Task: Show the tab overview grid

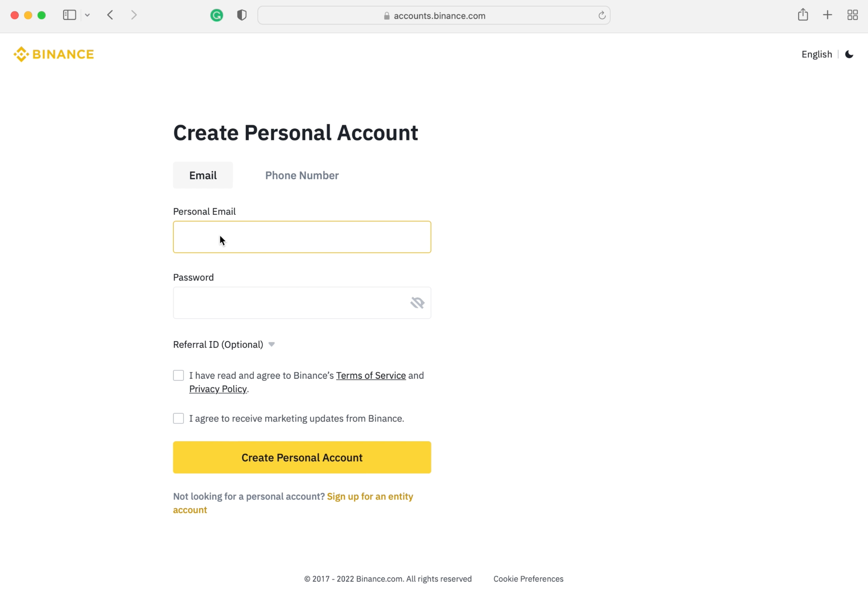Action: tap(852, 15)
